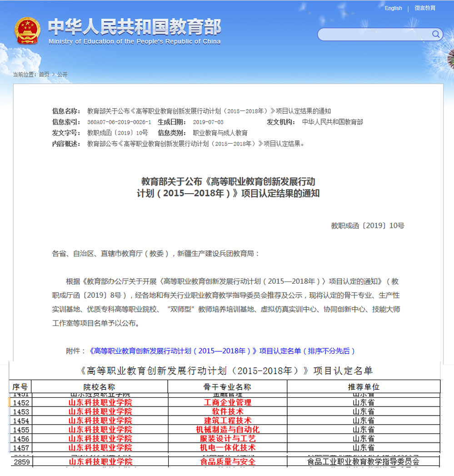Click the Ministry of Education English subtitle
This screenshot has width=454, height=476.
tap(135, 41)
